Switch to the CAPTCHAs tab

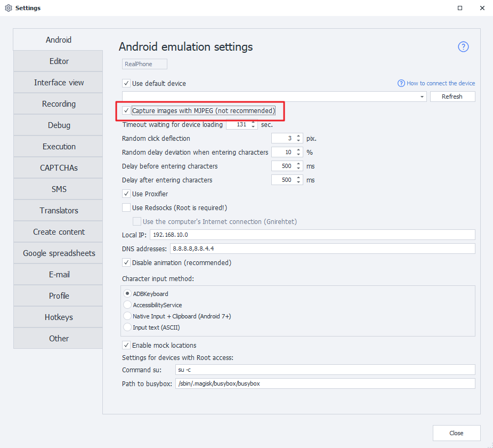point(59,168)
